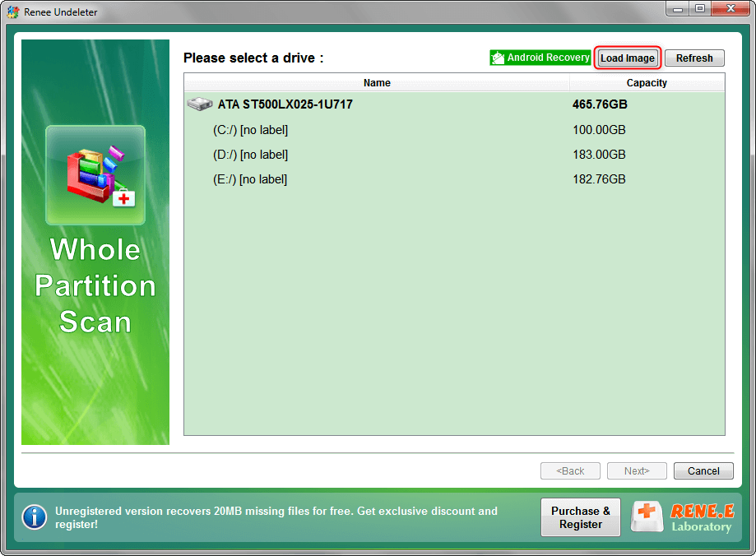Image resolution: width=756 pixels, height=556 pixels.
Task: Select the C:/ partition
Action: 250,130
